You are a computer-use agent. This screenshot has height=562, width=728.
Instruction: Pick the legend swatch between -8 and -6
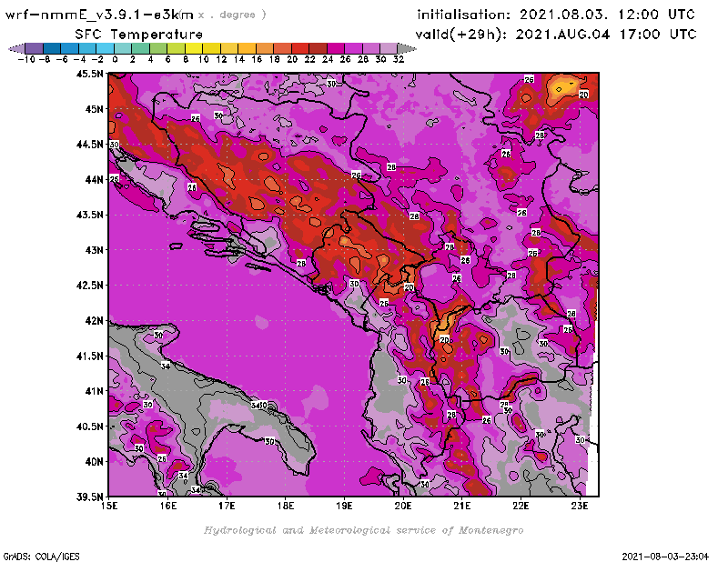pyautogui.click(x=52, y=48)
